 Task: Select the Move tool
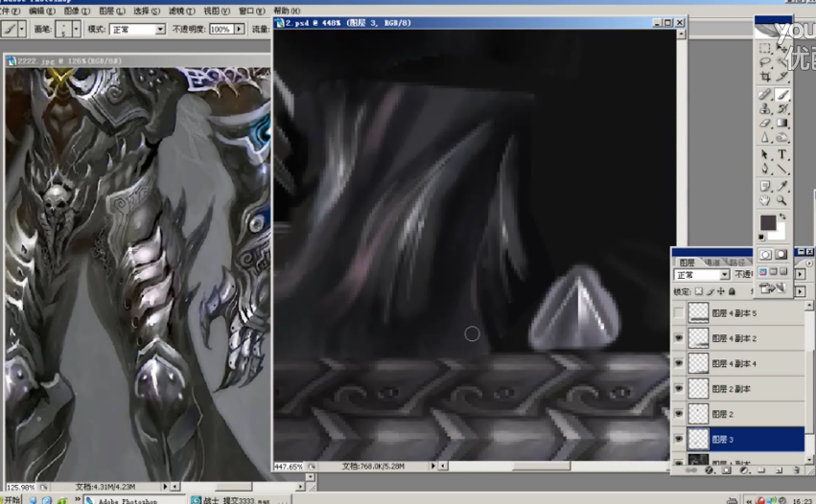(x=781, y=48)
